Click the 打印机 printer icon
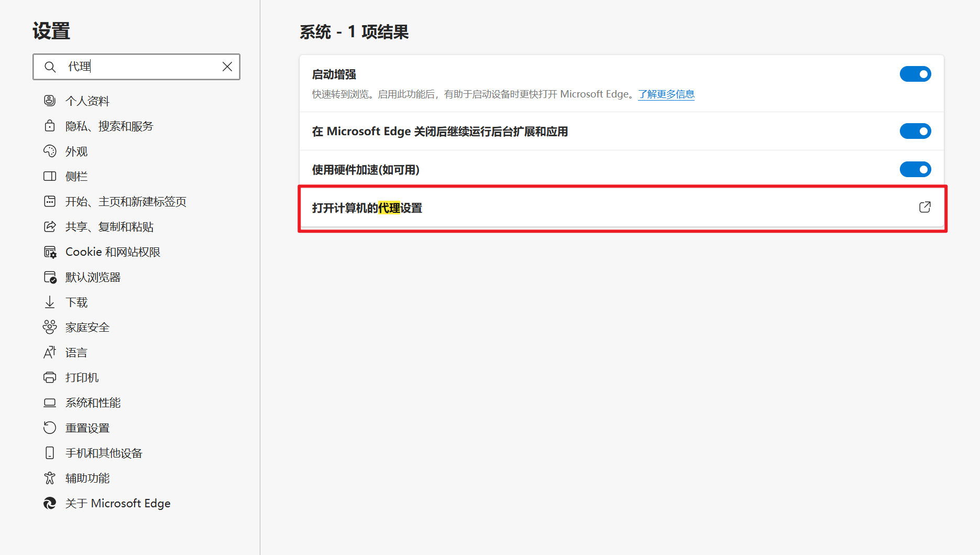Viewport: 980px width, 555px height. (50, 378)
